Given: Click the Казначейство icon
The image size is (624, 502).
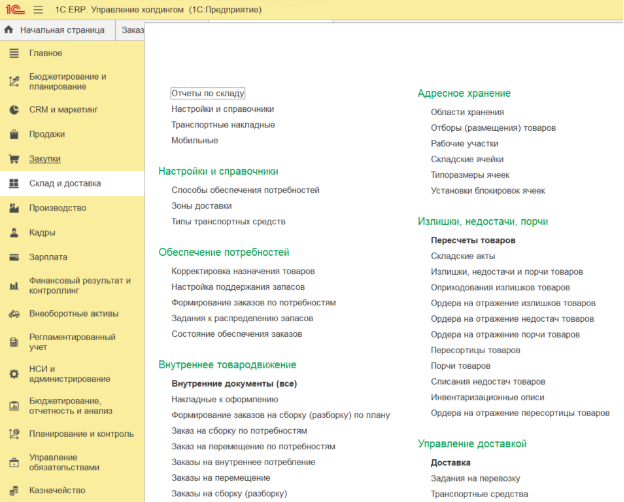Looking at the screenshot, I should coord(14,490).
